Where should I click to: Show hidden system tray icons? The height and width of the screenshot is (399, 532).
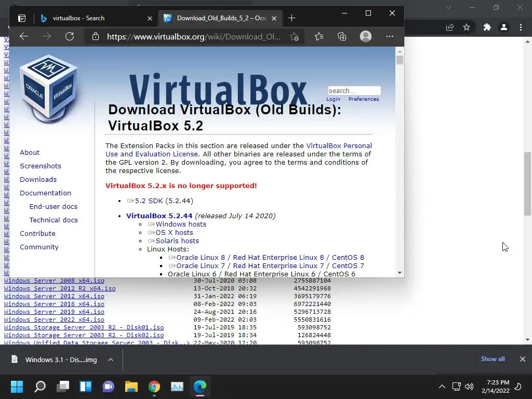(x=442, y=387)
